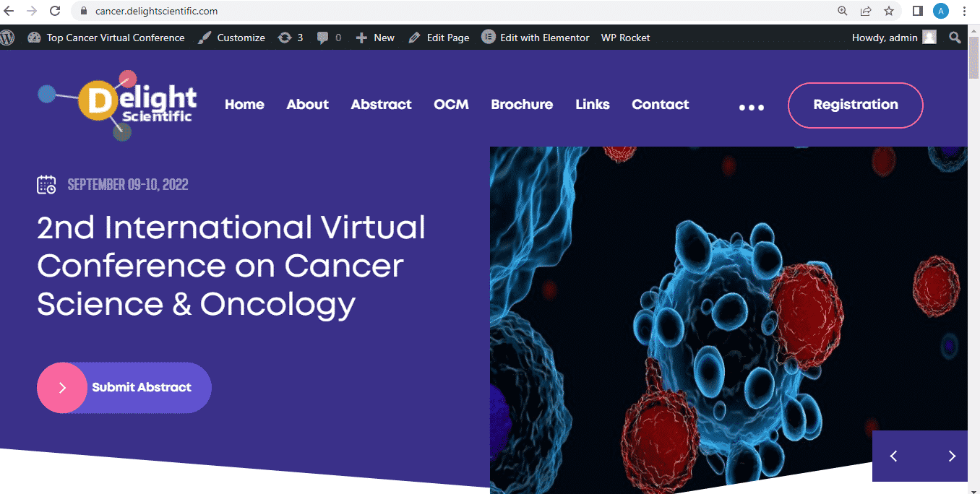The image size is (980, 494).
Task: Click the calendar icon beside the conference date
Action: point(46,185)
